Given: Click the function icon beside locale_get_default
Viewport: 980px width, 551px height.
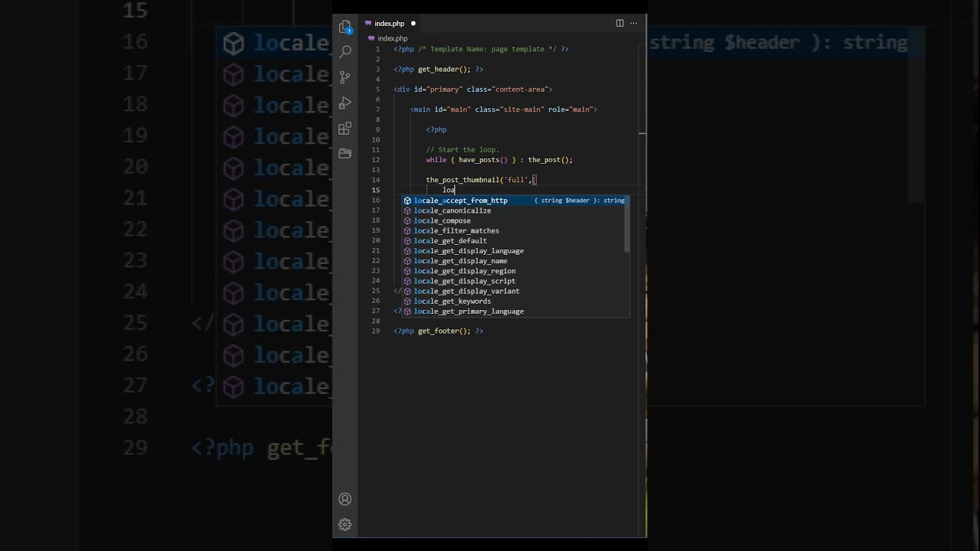Looking at the screenshot, I should click(x=407, y=240).
